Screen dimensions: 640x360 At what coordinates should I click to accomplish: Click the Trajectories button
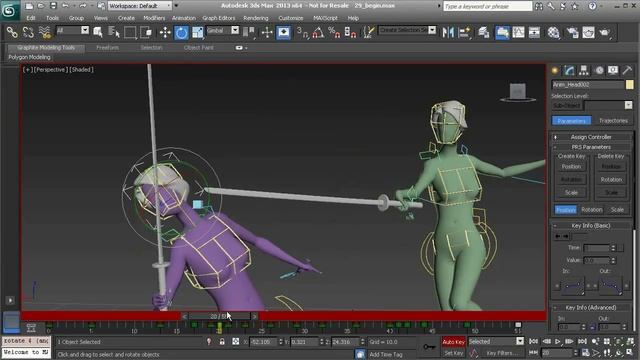tap(613, 121)
